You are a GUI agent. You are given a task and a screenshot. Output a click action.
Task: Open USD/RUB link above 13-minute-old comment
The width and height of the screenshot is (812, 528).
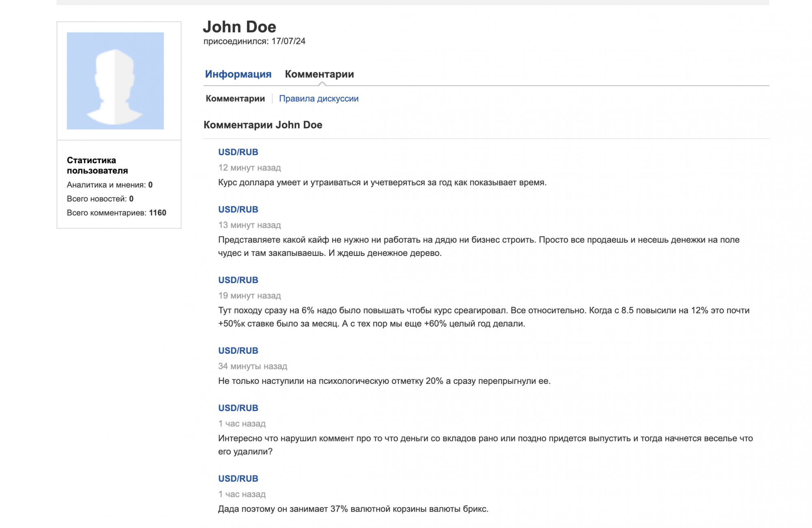point(238,209)
